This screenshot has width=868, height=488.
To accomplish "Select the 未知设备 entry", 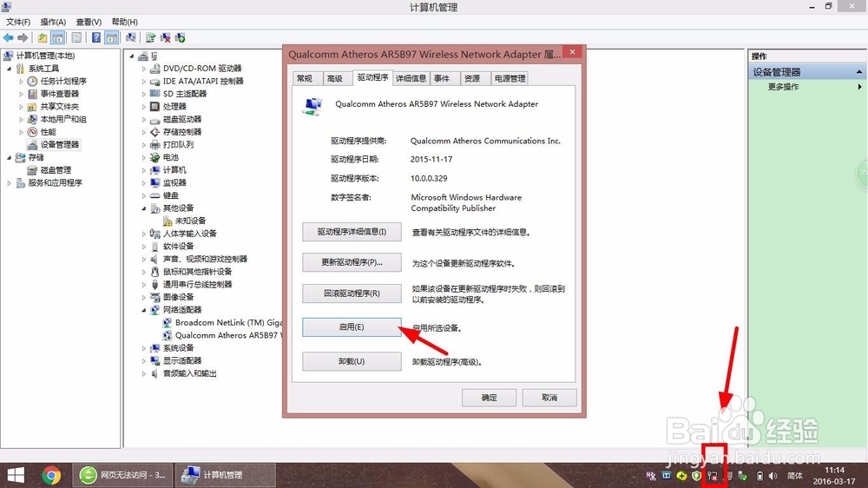I will 190,221.
